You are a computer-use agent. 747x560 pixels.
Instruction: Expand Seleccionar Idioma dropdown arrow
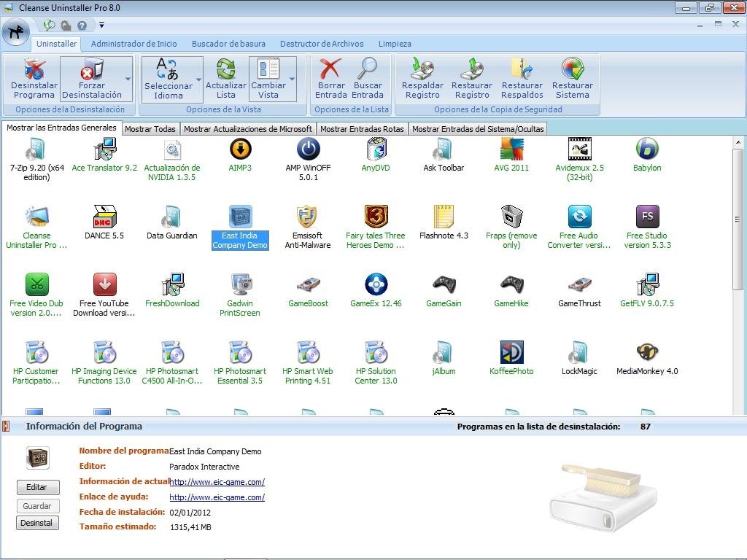point(198,79)
